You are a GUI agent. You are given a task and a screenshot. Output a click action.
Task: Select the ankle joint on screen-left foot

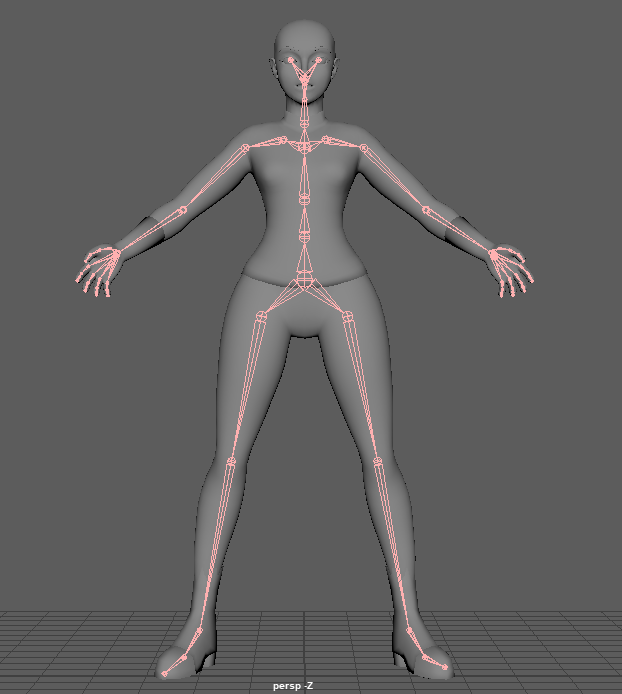tap(198, 631)
